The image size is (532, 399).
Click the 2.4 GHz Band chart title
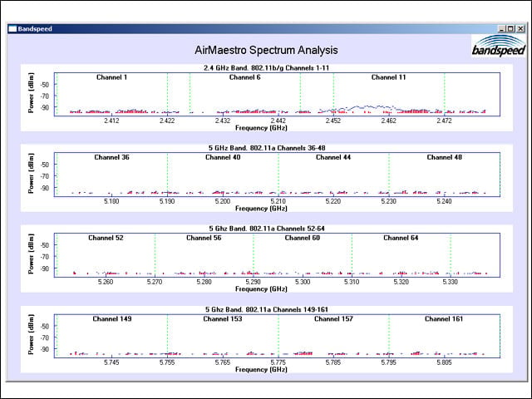[x=266, y=68]
